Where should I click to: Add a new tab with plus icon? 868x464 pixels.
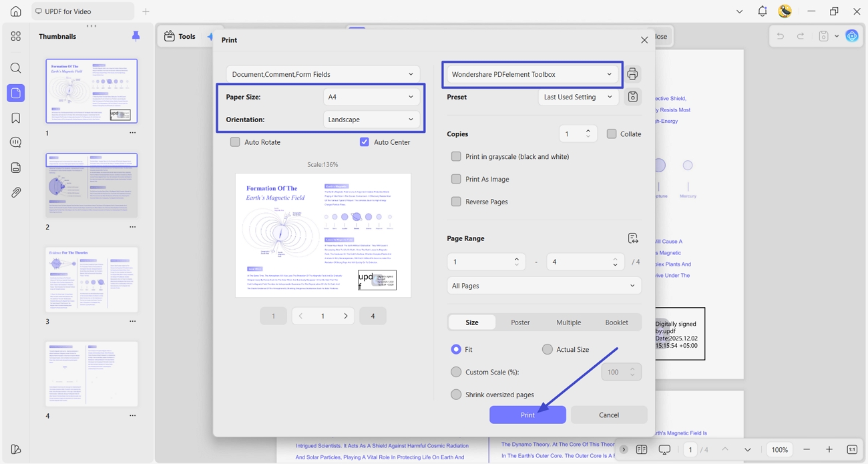coord(146,11)
